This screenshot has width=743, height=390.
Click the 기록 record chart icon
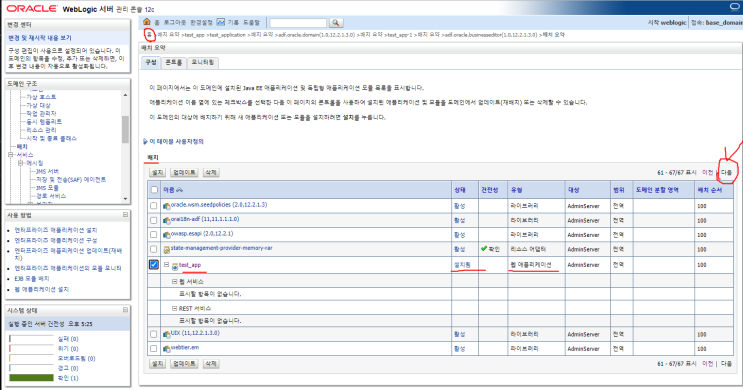(221, 22)
